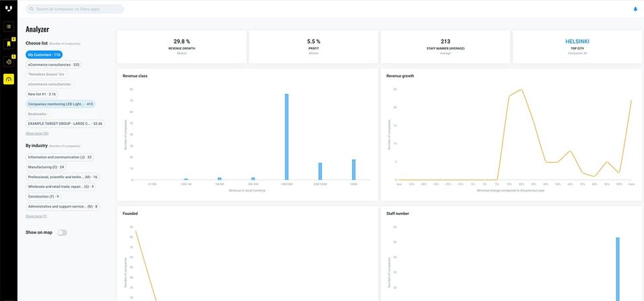Filter by Professional, scientific and technical (M)
The height and width of the screenshot is (301, 644).
click(62, 177)
